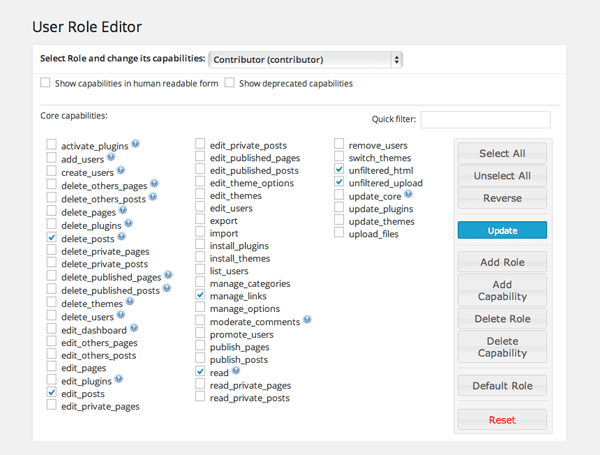Click the edit_others_posts label text
The width and height of the screenshot is (600, 455).
[99, 356]
